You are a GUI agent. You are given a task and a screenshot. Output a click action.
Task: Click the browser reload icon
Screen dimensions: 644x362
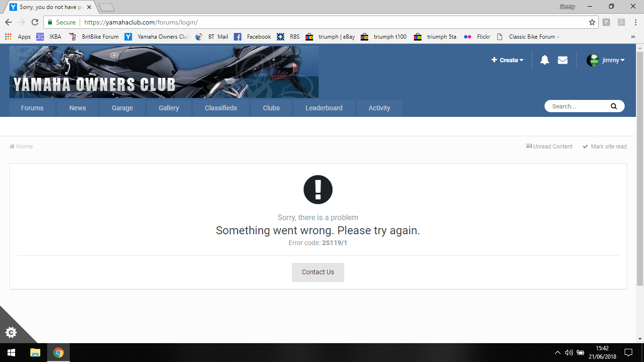coord(35,22)
